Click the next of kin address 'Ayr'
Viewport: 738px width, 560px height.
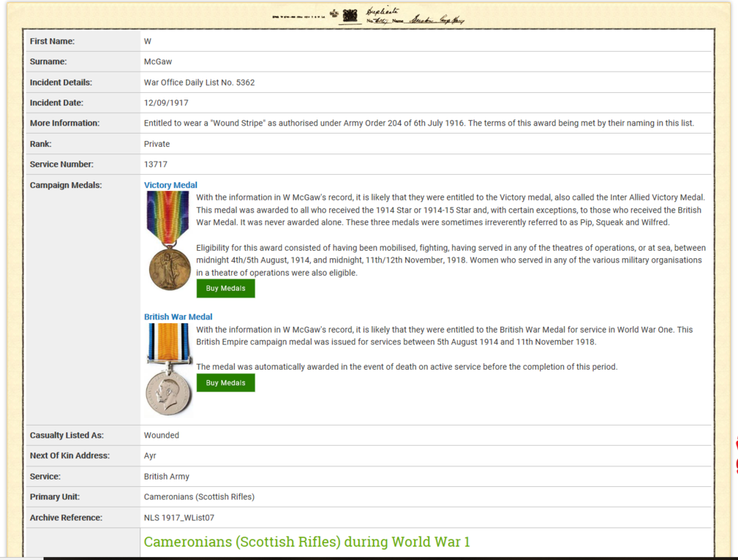coord(150,455)
